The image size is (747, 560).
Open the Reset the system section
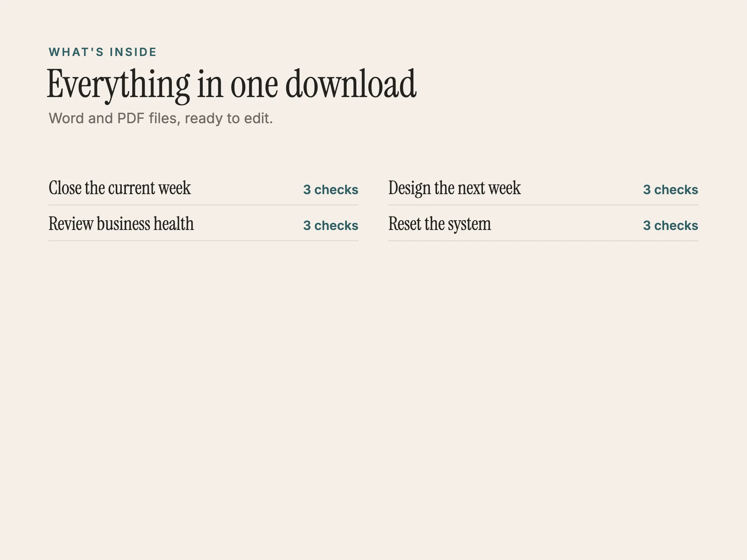pos(543,223)
